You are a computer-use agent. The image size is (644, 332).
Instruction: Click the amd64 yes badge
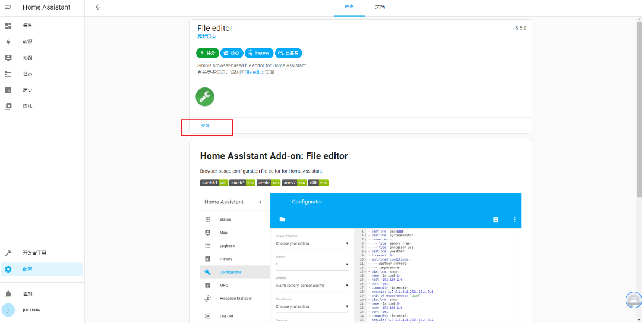(x=242, y=183)
